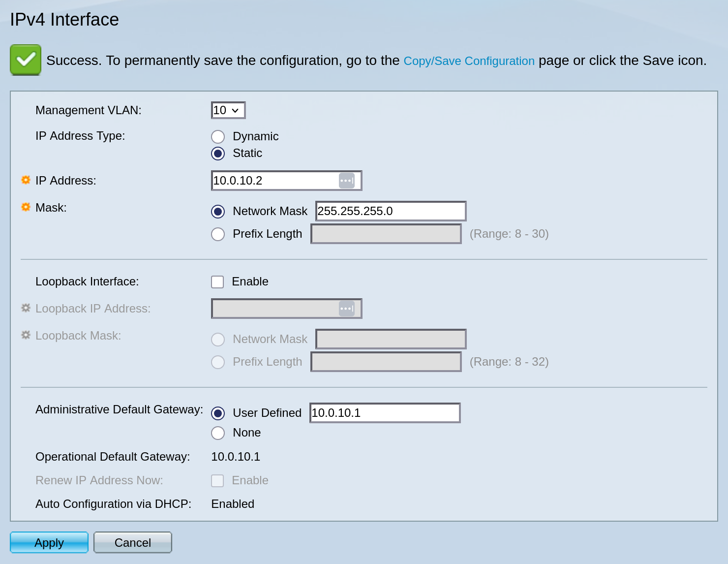Viewport: 728px width, 564px height.
Task: Click the Network Mask input field
Action: coord(391,211)
